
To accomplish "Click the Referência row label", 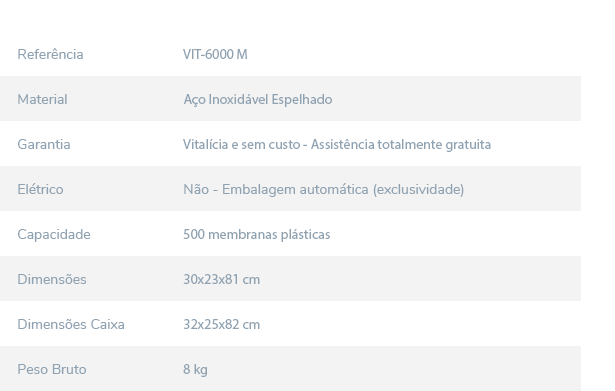I will coord(50,54).
